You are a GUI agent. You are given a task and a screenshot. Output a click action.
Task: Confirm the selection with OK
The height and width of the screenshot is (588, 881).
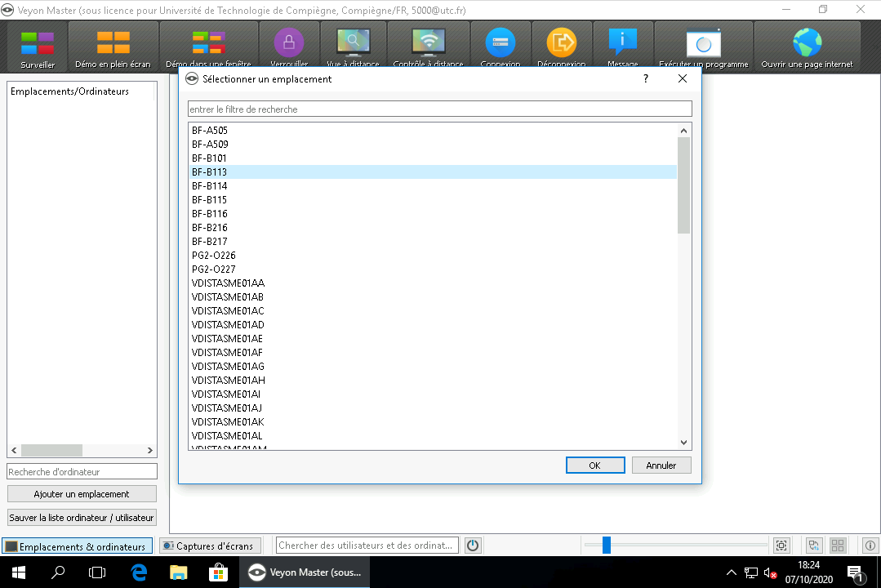pyautogui.click(x=594, y=465)
